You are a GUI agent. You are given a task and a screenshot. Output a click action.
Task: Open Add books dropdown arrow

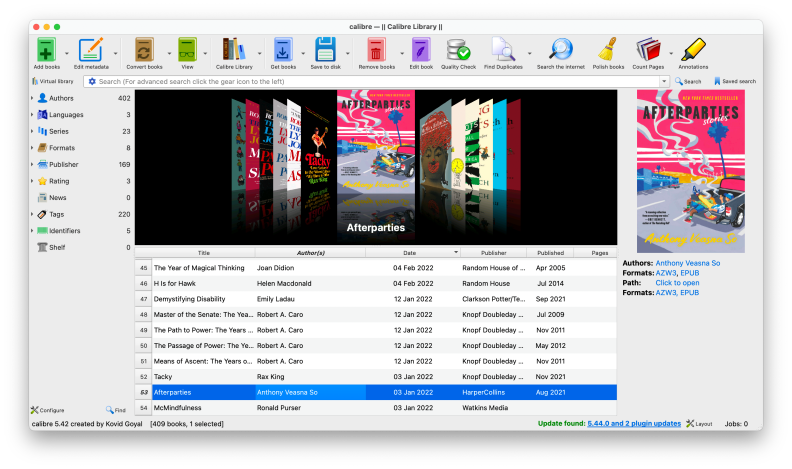(x=67, y=53)
